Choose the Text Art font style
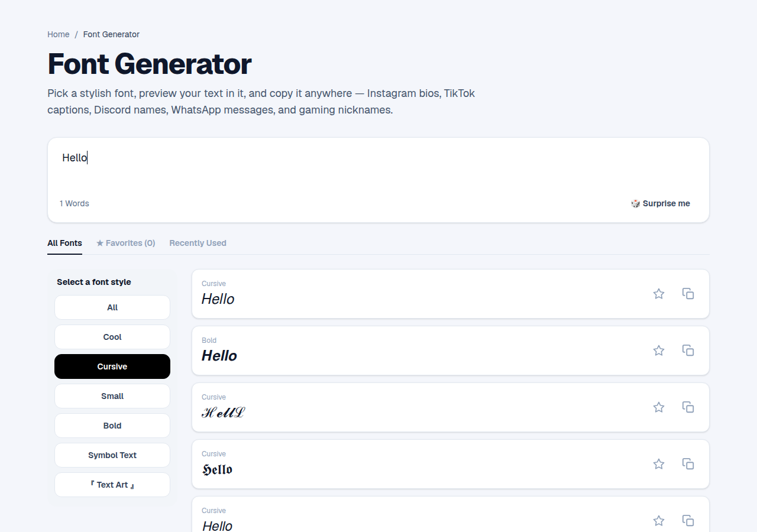 pyautogui.click(x=112, y=485)
